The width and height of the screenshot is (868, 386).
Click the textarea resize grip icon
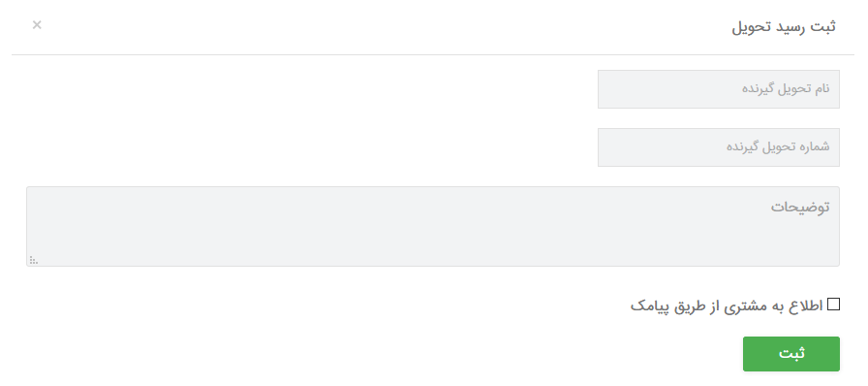[x=34, y=260]
